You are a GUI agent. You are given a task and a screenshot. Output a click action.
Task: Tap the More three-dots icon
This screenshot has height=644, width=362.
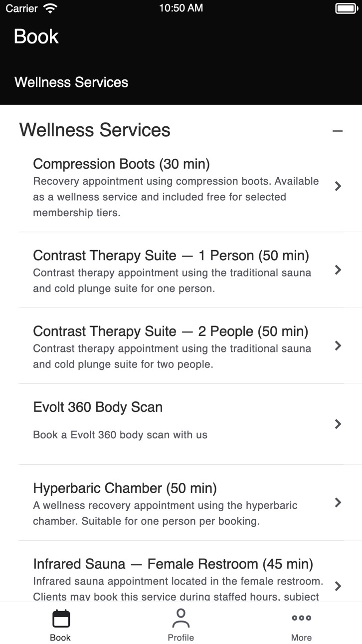(x=301, y=618)
